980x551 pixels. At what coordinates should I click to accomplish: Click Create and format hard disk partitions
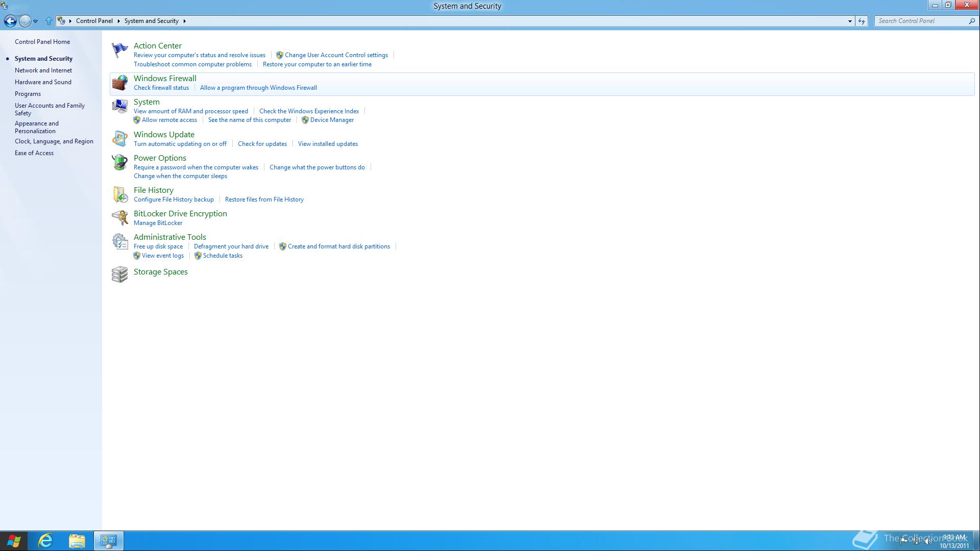[339, 246]
